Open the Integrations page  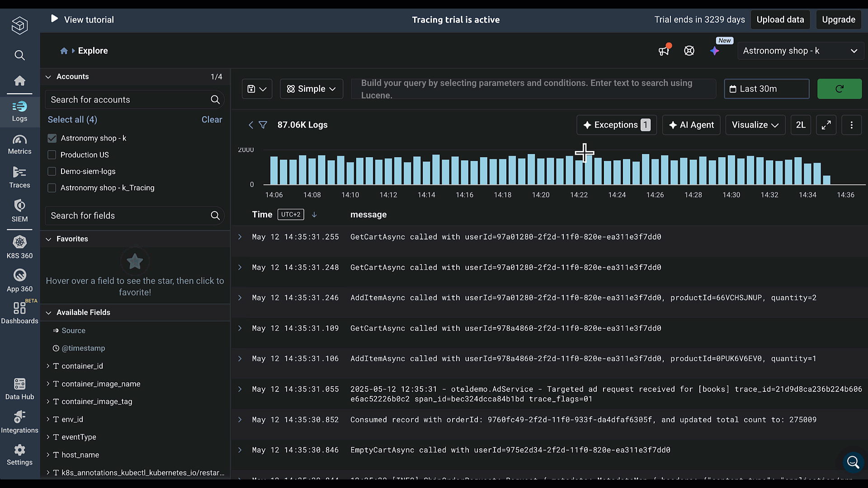[x=19, y=422]
